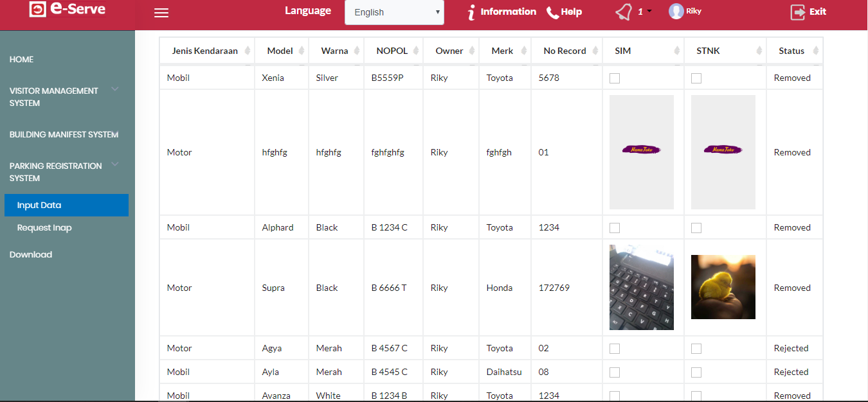Click the Help phone icon

[x=552, y=12]
